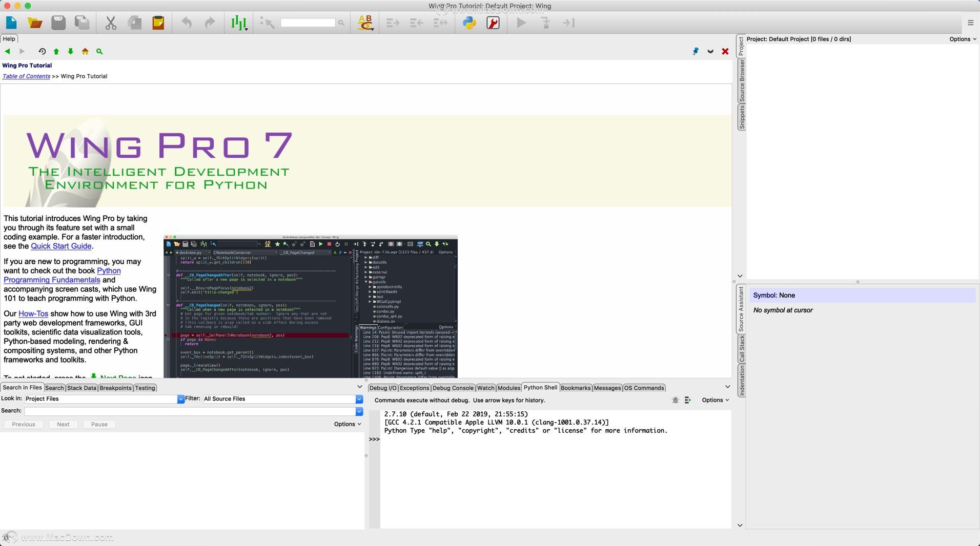Image resolution: width=980 pixels, height=546 pixels.
Task: Follow the How-Tos link
Action: [33, 313]
